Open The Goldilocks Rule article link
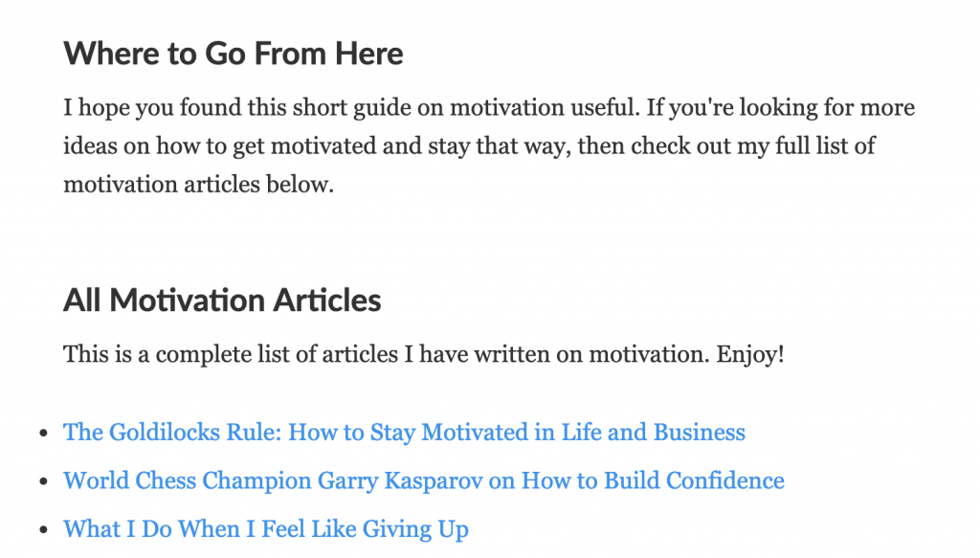Image resolution: width=980 pixels, height=558 pixels. [405, 433]
